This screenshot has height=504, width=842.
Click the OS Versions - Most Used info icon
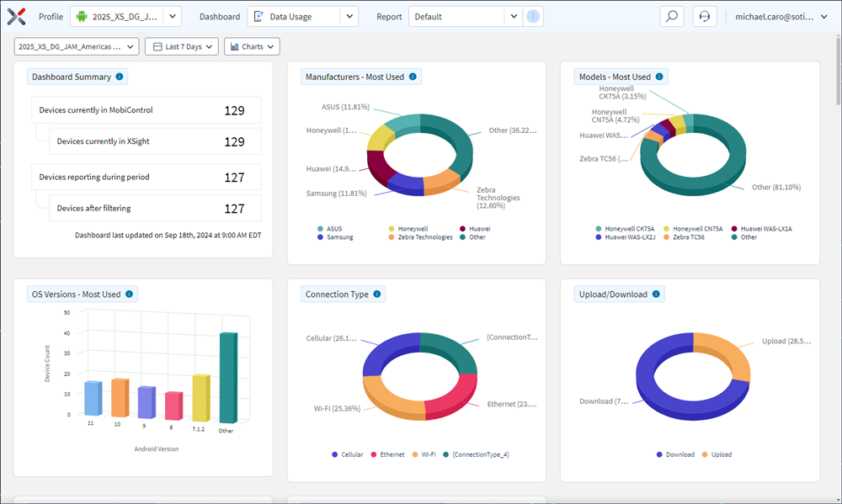click(129, 294)
